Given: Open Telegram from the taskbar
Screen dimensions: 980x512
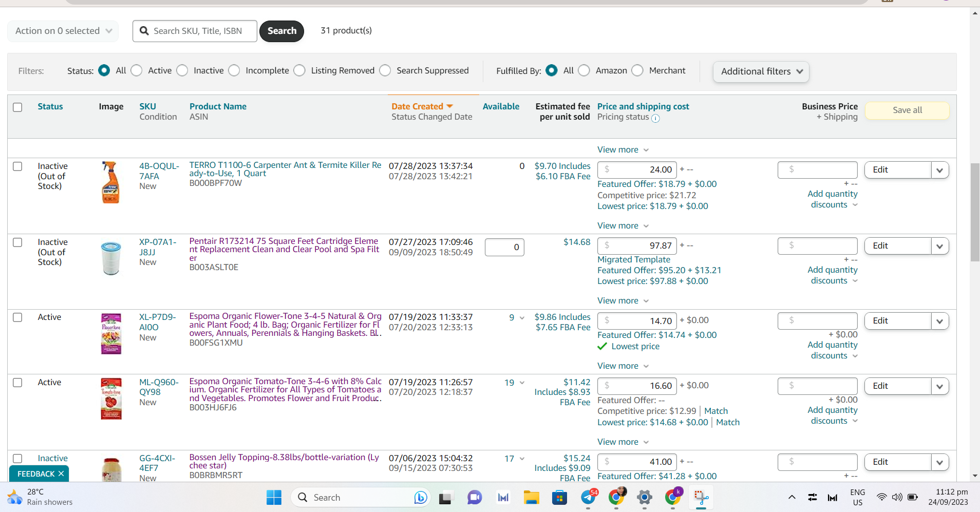Looking at the screenshot, I should pyautogui.click(x=588, y=497).
